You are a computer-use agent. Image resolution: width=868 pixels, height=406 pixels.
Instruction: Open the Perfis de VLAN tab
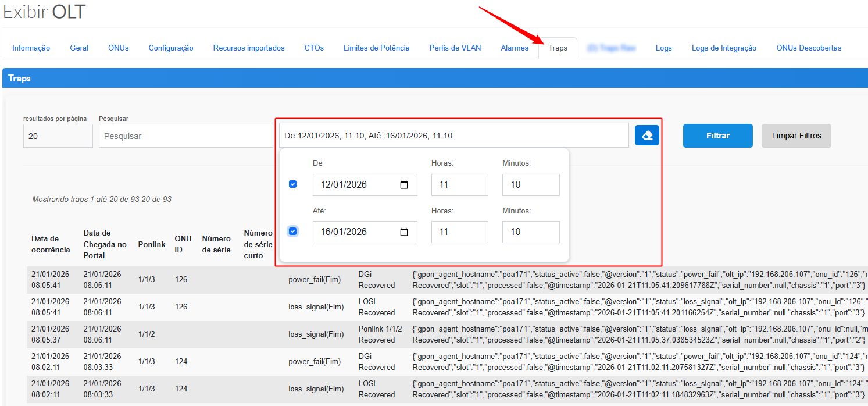pyautogui.click(x=455, y=48)
